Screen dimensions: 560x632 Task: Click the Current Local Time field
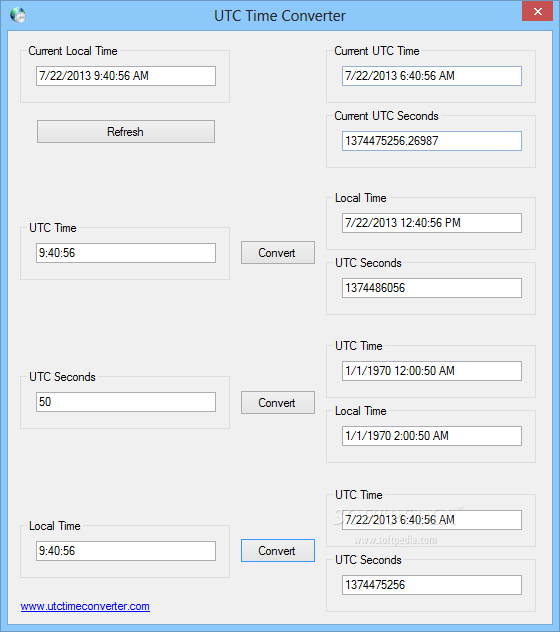tap(126, 76)
